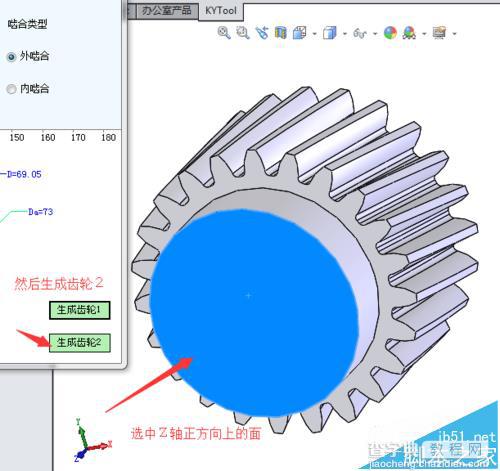Click the 160 ruler mark

pyautogui.click(x=48, y=137)
